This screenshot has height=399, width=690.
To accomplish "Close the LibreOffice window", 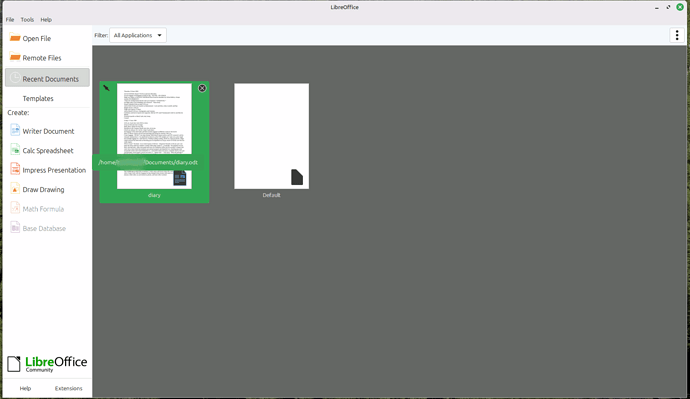I will click(x=680, y=7).
